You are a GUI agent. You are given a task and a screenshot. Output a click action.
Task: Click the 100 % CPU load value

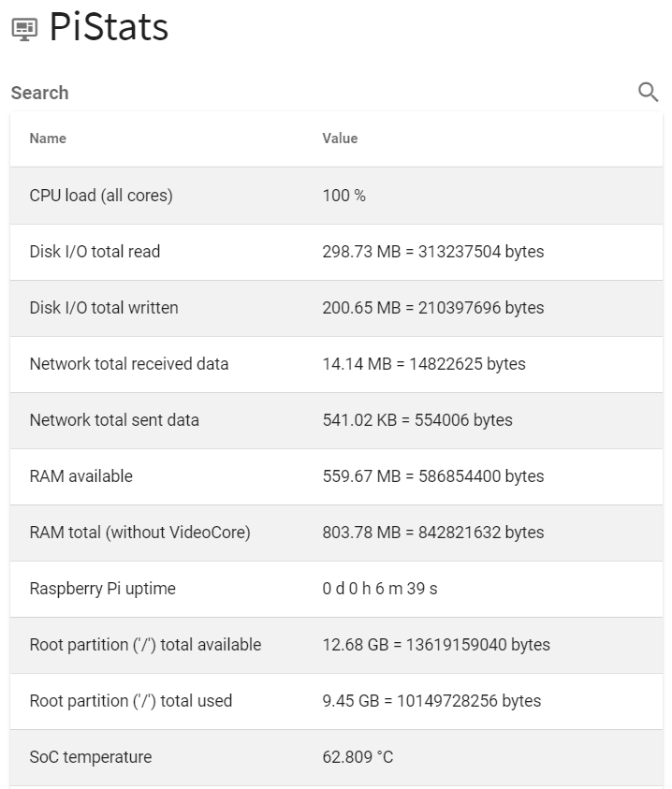coord(343,196)
